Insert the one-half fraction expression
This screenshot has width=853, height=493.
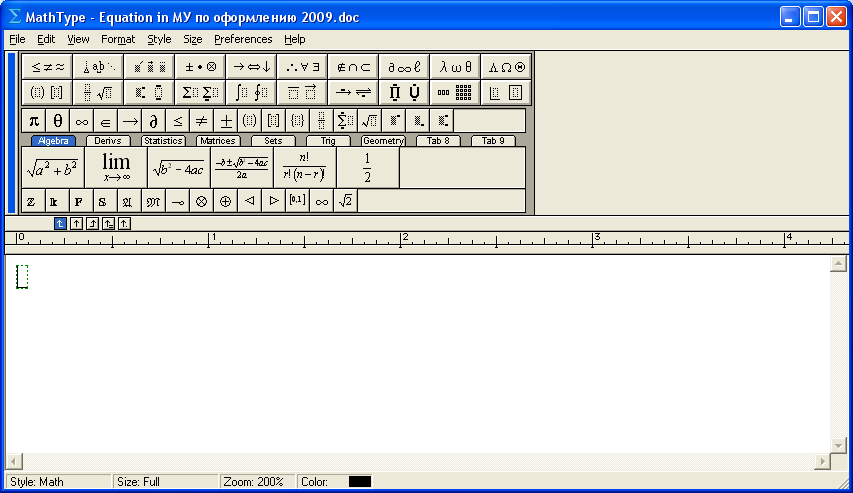pyautogui.click(x=368, y=168)
